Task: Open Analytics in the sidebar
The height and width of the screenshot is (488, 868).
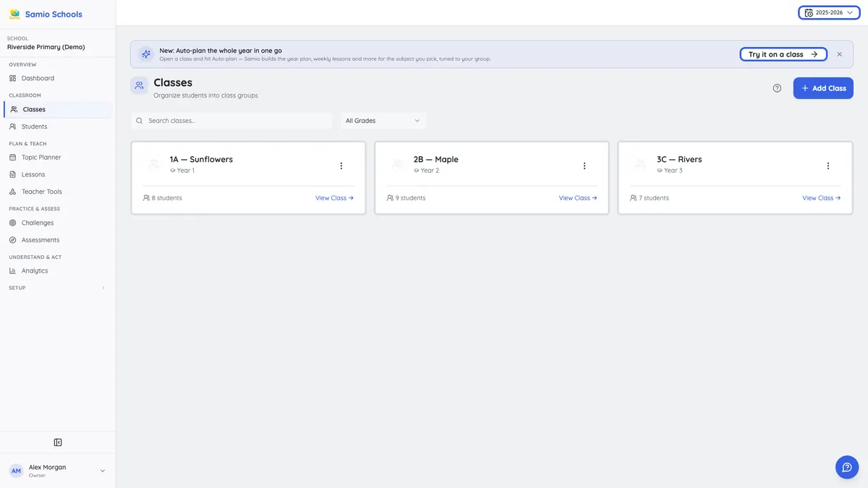Action: pos(57,270)
